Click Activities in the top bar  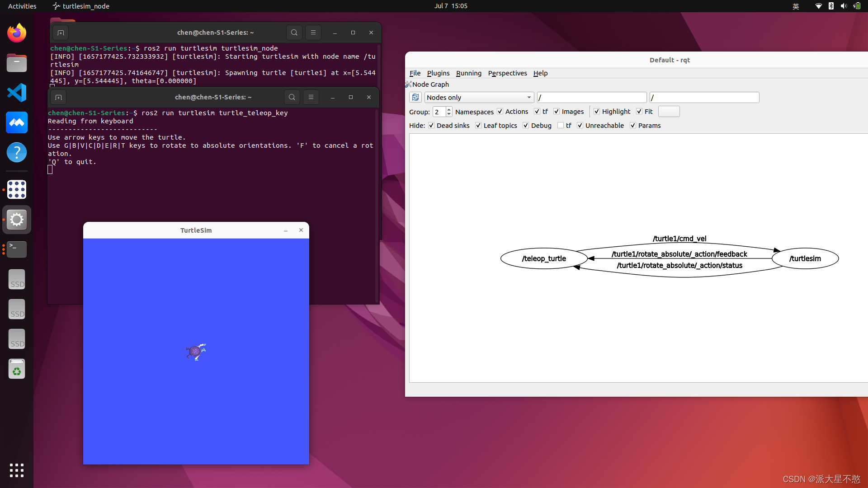click(22, 6)
